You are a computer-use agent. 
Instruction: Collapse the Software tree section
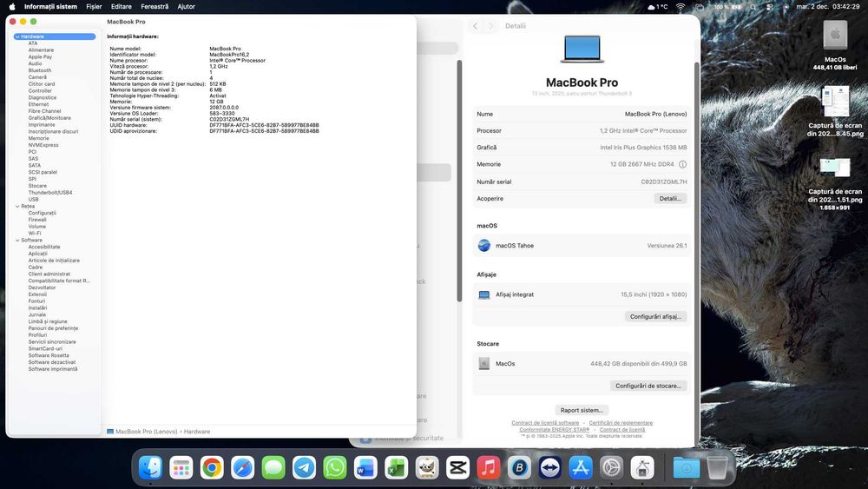[17, 241]
